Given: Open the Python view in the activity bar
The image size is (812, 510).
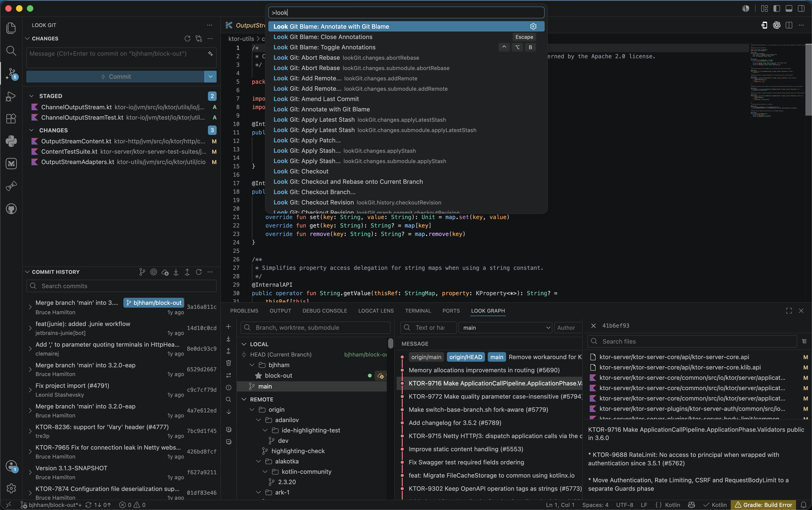Looking at the screenshot, I should [11, 141].
